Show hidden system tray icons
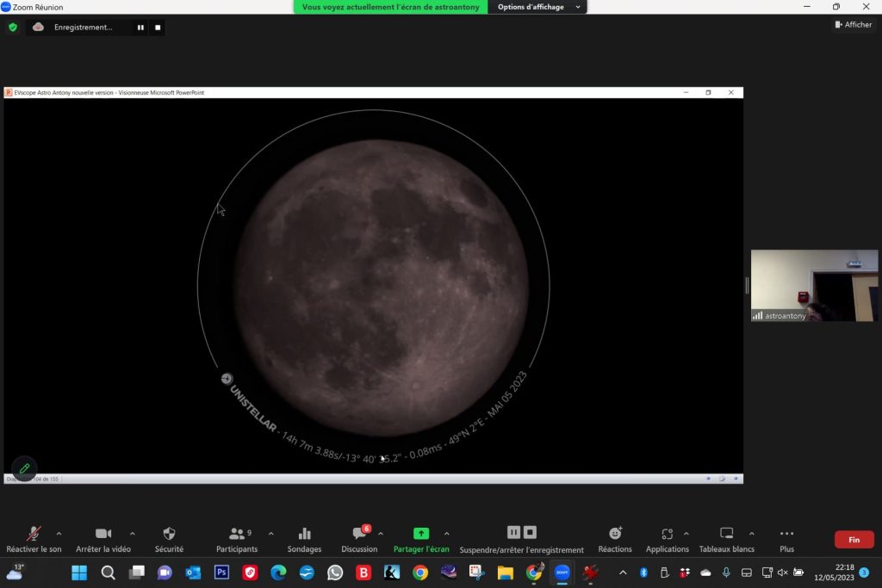The height and width of the screenshot is (588, 882). click(623, 573)
